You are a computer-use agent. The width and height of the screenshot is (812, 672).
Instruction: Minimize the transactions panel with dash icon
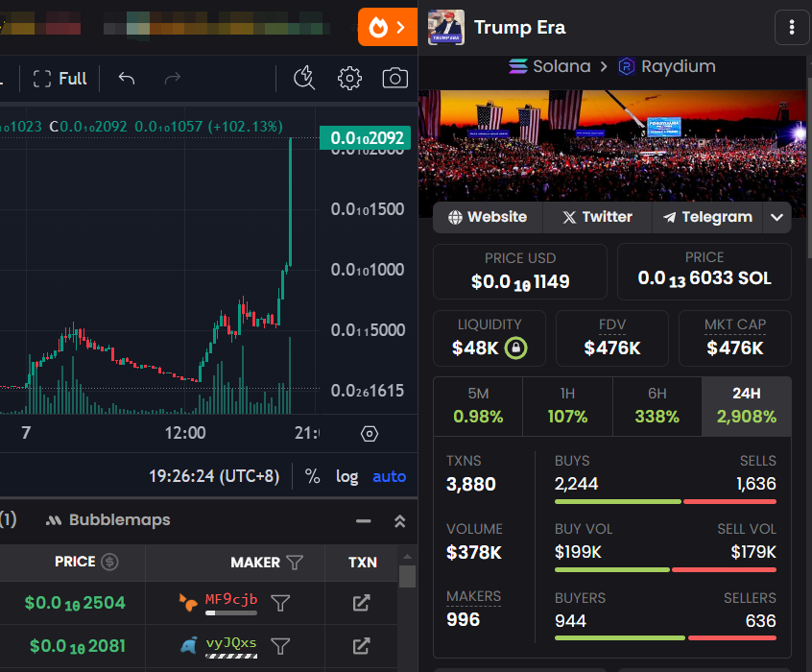pos(364,520)
